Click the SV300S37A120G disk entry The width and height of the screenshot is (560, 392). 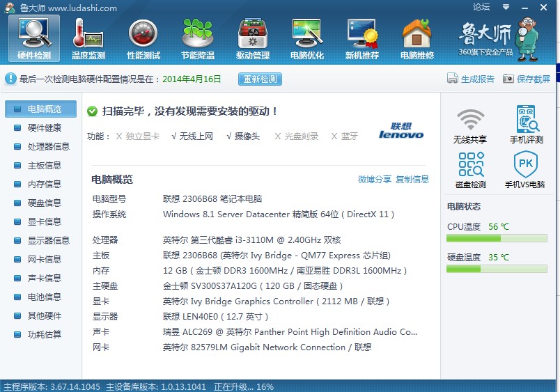coord(253,286)
